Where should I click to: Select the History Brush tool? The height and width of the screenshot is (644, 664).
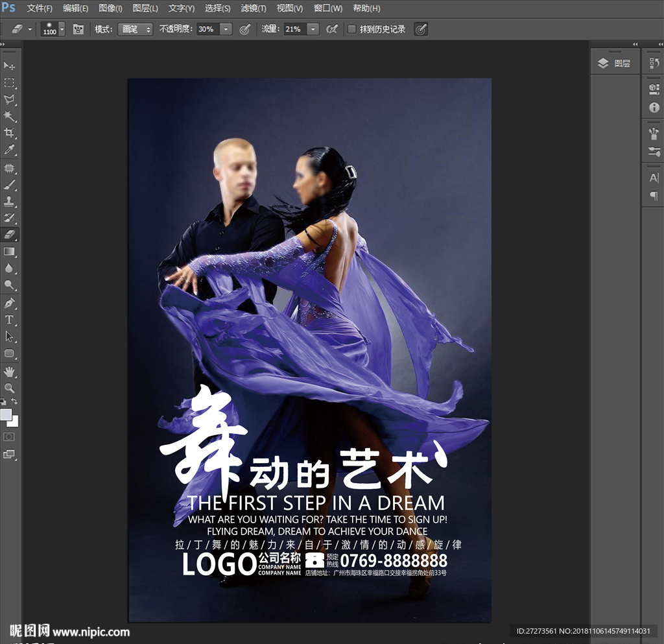tap(9, 218)
